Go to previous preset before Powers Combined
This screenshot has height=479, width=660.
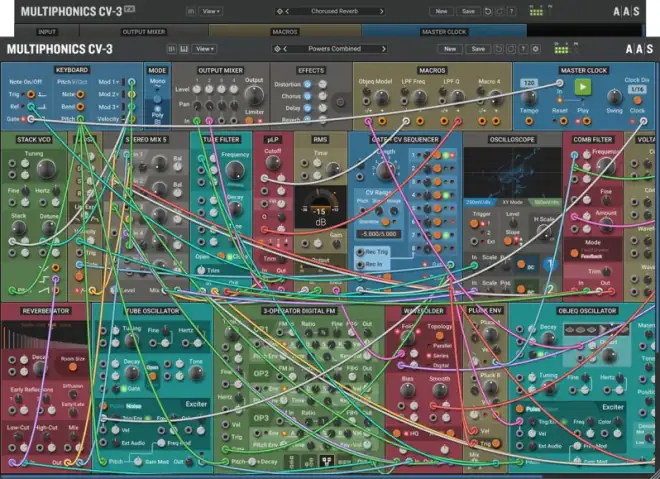click(285, 49)
